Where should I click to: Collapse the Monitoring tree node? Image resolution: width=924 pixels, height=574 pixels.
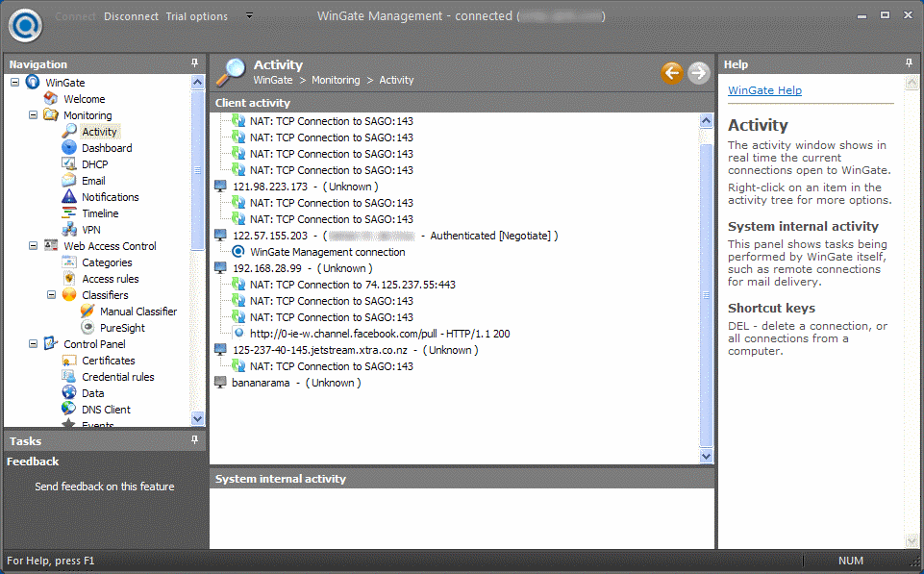click(x=33, y=115)
